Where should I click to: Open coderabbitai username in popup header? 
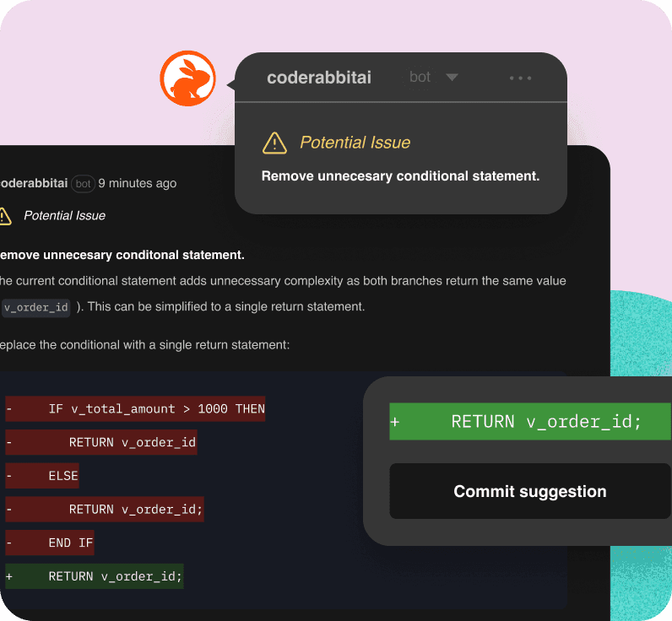(319, 78)
